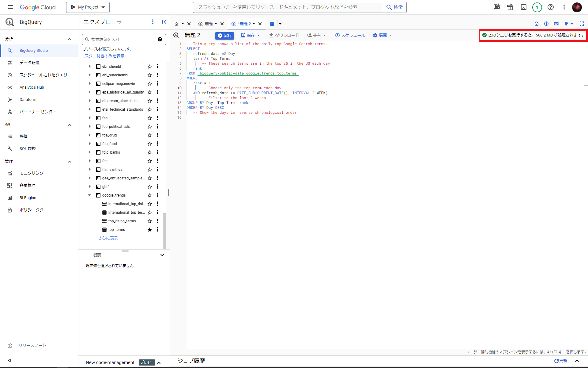Star the fda_drug dataset
The height and width of the screenshot is (368, 588).
tap(150, 135)
